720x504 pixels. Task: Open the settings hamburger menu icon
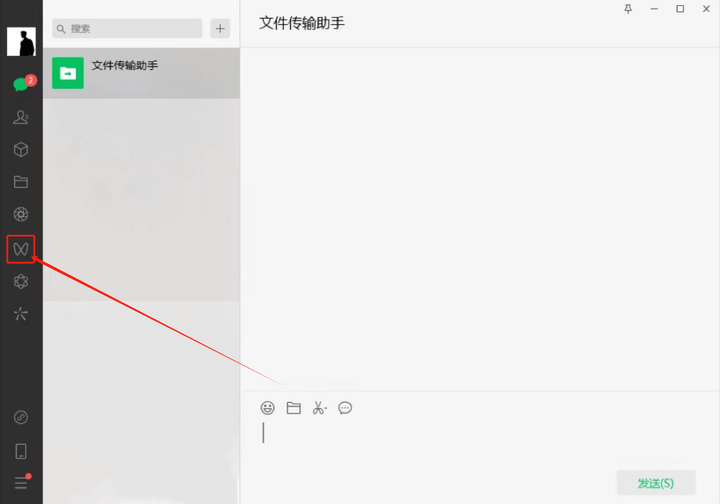tap(22, 482)
